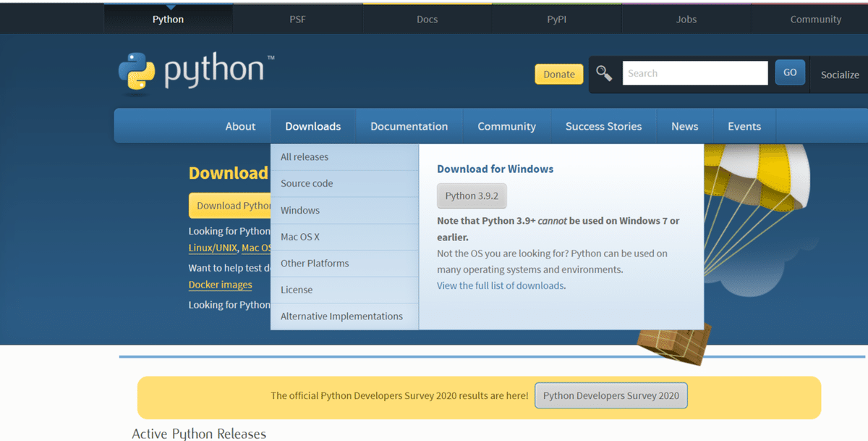Select All releases from Downloads menu

coord(345,157)
